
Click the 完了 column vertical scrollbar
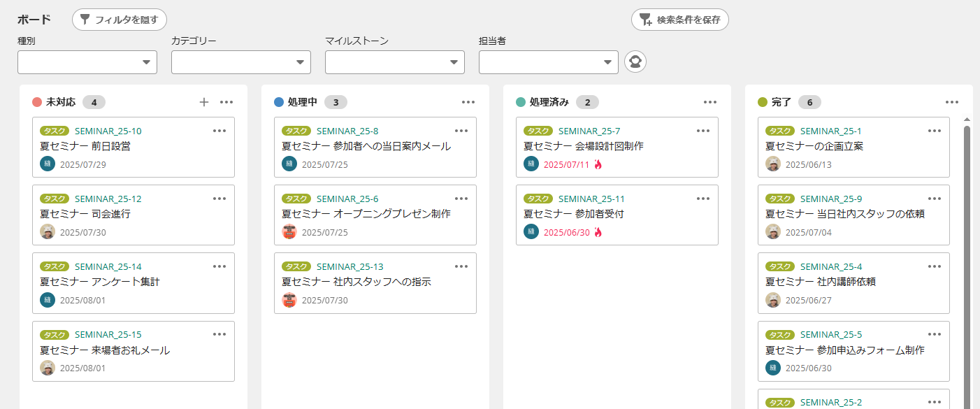click(967, 266)
